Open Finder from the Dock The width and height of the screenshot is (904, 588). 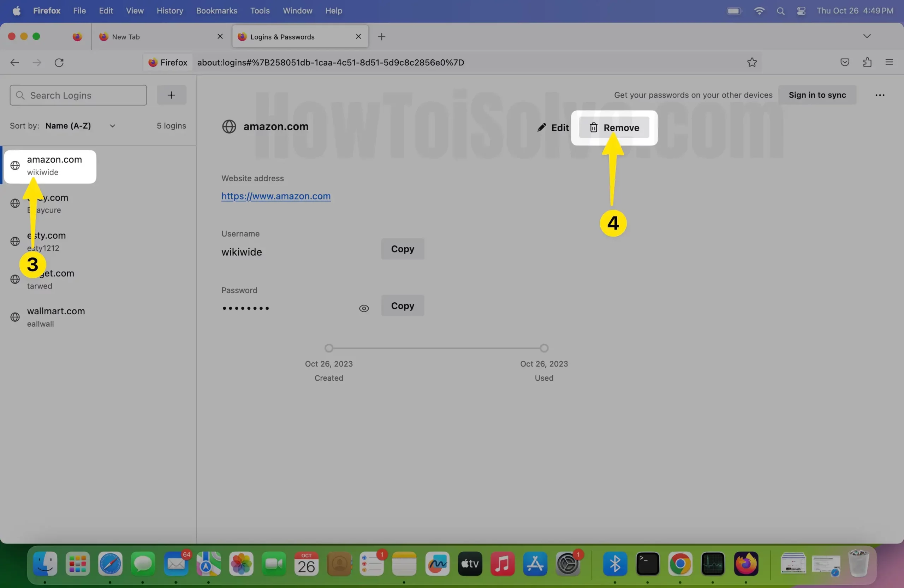45,564
